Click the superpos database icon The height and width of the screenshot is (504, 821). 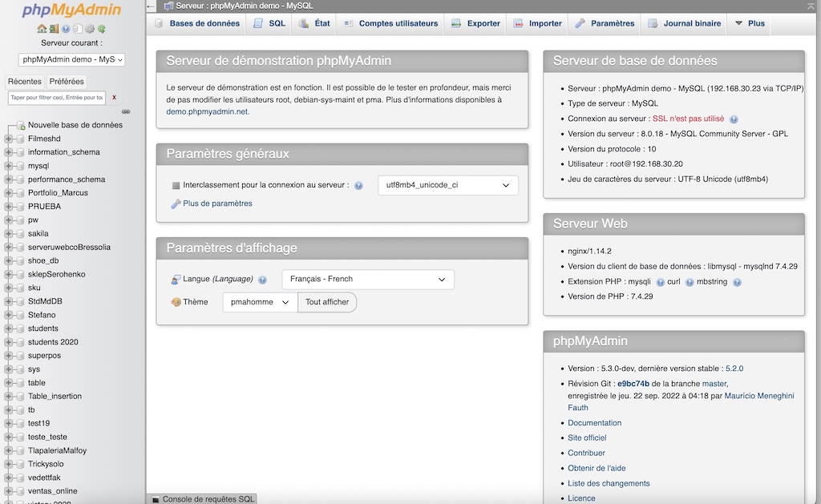point(20,356)
